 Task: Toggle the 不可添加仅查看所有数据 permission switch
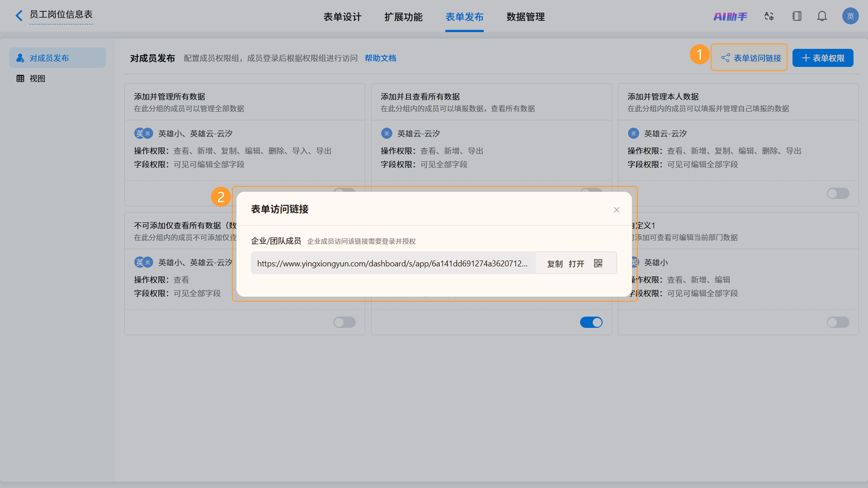[x=344, y=322]
